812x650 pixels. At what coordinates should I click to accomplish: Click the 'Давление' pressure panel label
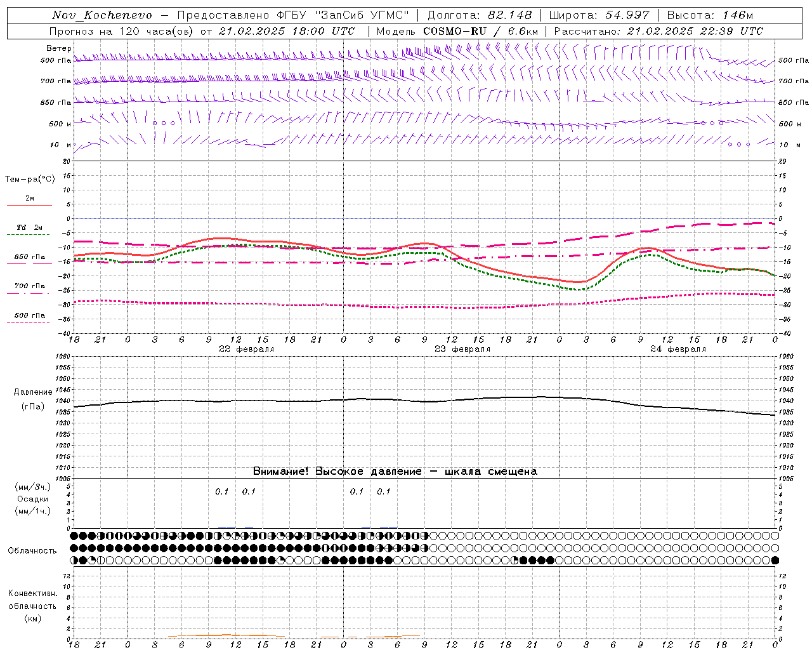click(x=32, y=392)
